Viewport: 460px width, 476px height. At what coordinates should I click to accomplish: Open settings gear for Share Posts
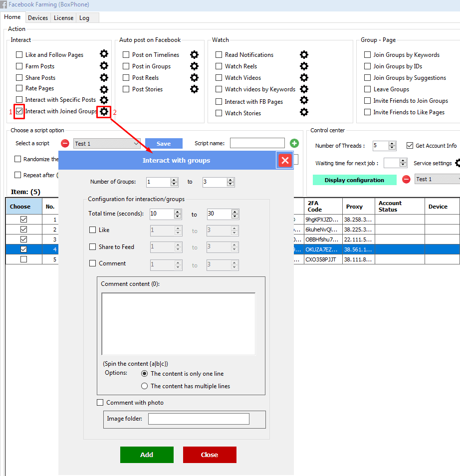pyautogui.click(x=104, y=77)
